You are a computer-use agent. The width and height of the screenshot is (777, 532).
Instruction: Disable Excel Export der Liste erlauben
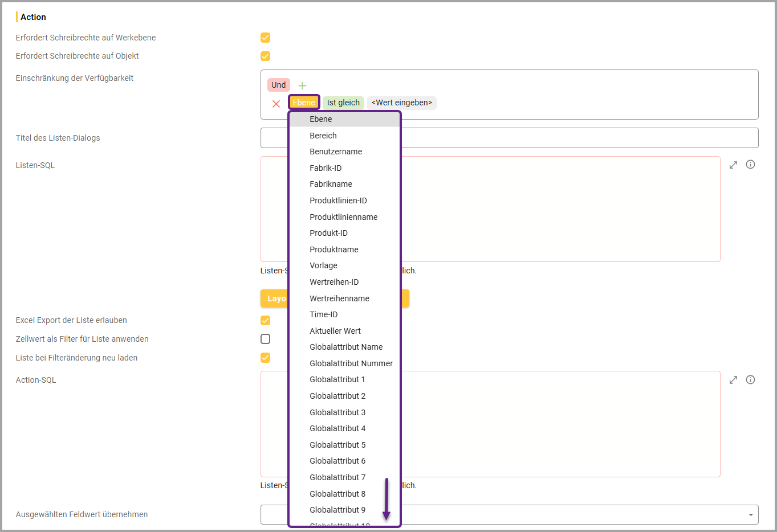[265, 320]
